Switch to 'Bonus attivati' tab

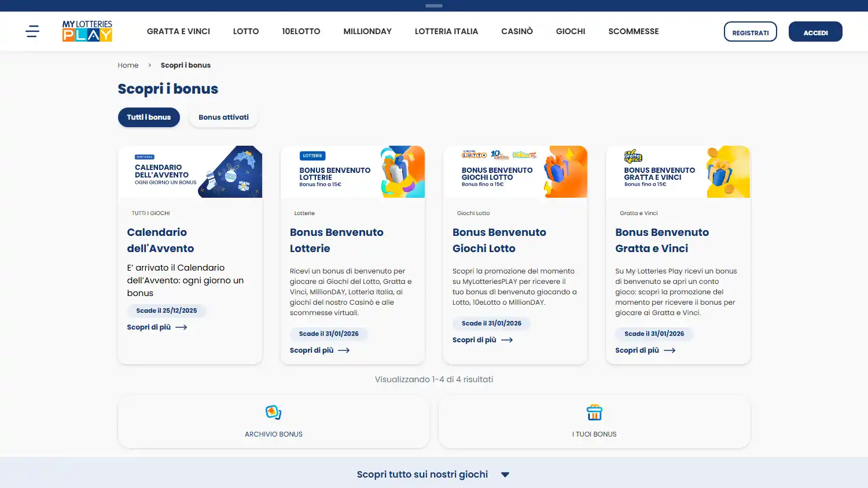223,117
